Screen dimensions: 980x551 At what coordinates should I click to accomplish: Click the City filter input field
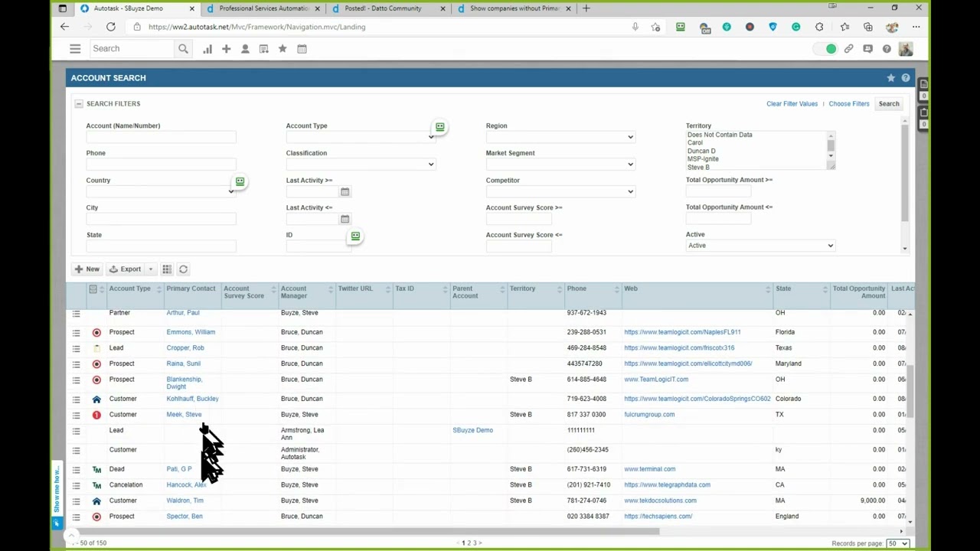point(161,219)
